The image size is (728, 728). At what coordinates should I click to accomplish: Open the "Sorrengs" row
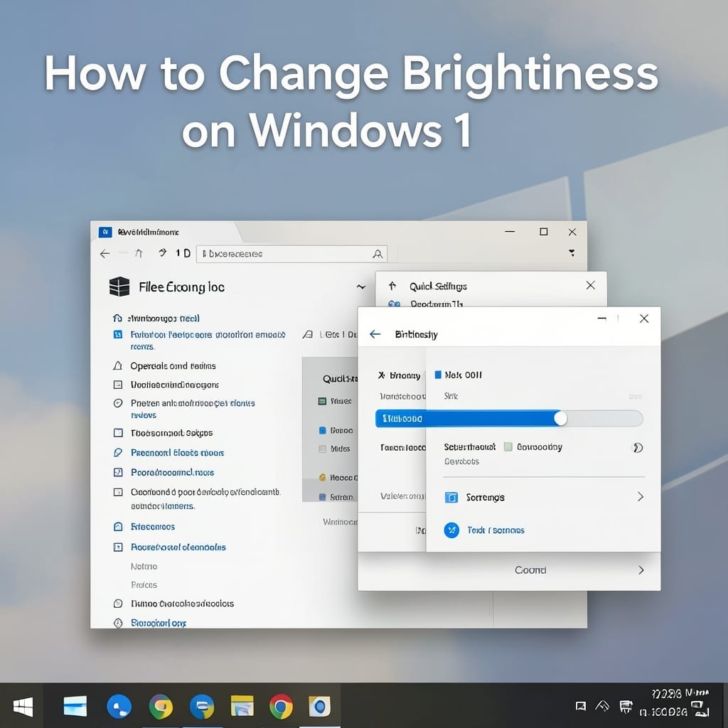point(544,497)
